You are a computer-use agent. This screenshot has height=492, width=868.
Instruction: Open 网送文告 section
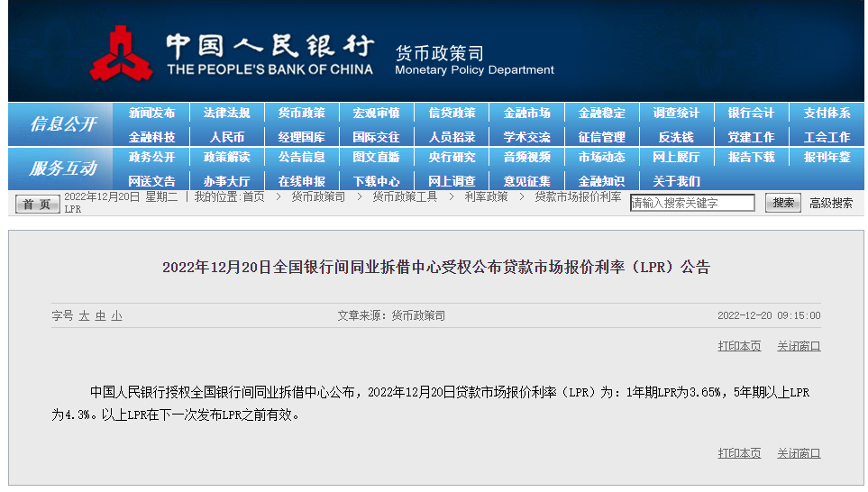151,181
